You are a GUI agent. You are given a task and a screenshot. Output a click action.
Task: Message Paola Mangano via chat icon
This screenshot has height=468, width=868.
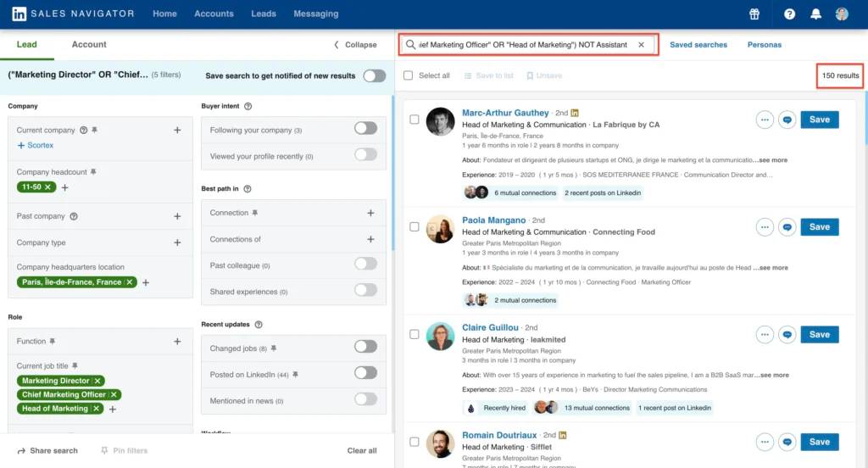[787, 226]
